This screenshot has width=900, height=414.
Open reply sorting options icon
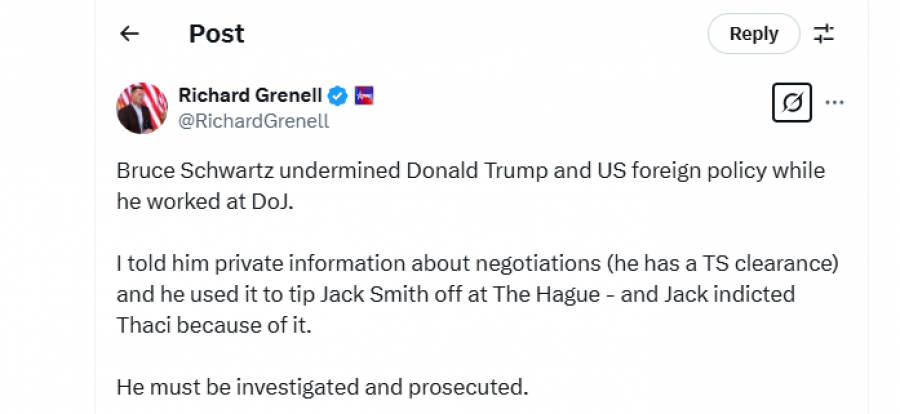tap(824, 34)
